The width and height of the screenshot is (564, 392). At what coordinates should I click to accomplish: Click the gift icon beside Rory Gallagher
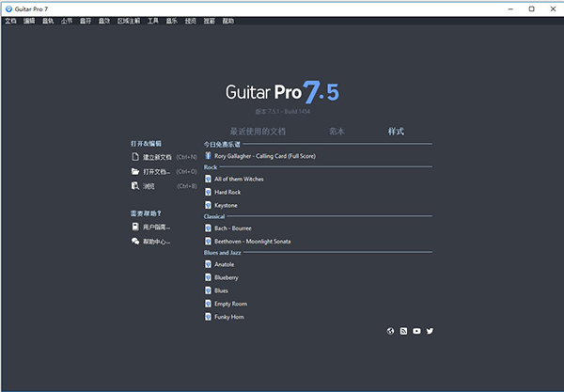pos(208,155)
